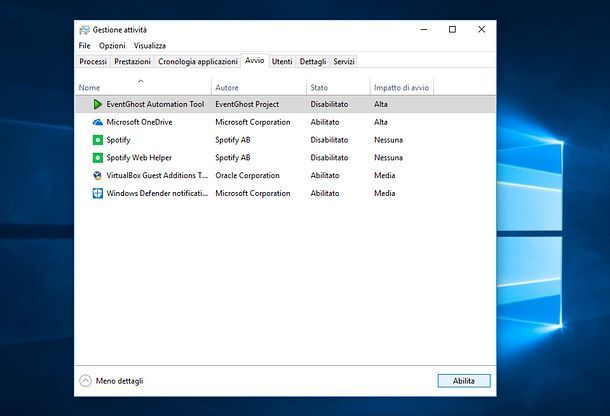Select the Spotify Web Helper entry name
Image resolution: width=610 pixels, height=416 pixels.
pyautogui.click(x=139, y=158)
